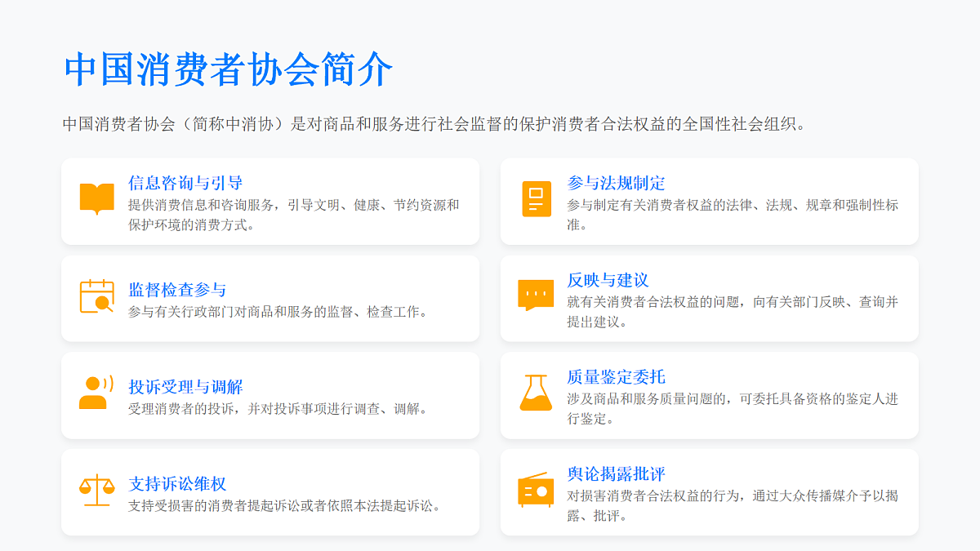Click the intro sentence starting 中国消费者协会（简称中消协）
This screenshot has height=551, width=980.
tap(435, 124)
